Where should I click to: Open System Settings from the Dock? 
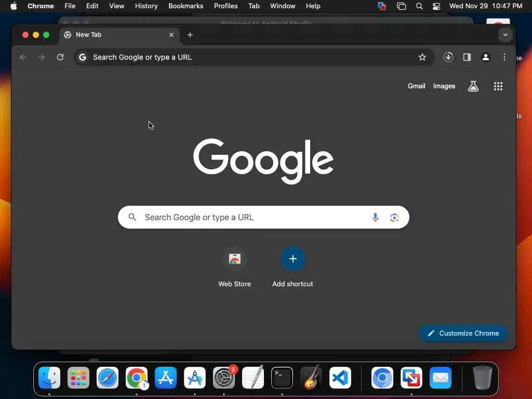[x=224, y=378]
